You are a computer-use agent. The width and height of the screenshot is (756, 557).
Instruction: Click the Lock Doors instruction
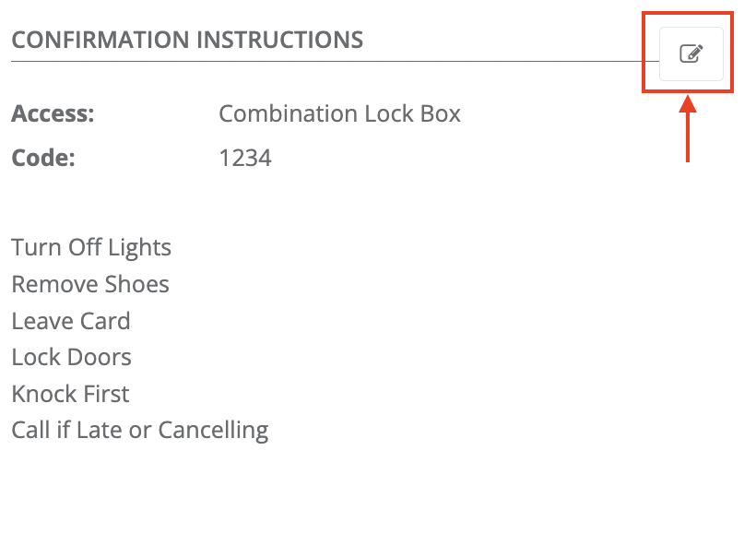tap(71, 358)
